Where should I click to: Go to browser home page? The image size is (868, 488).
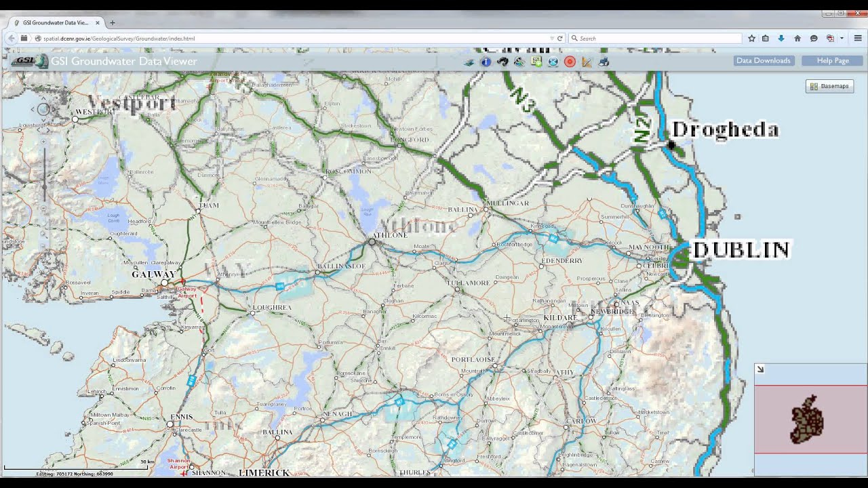pyautogui.click(x=797, y=39)
